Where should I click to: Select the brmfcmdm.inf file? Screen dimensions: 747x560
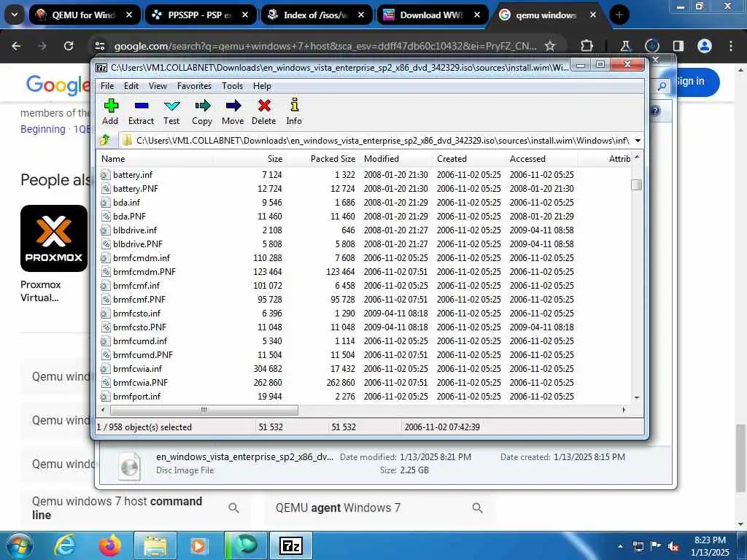pos(142,257)
